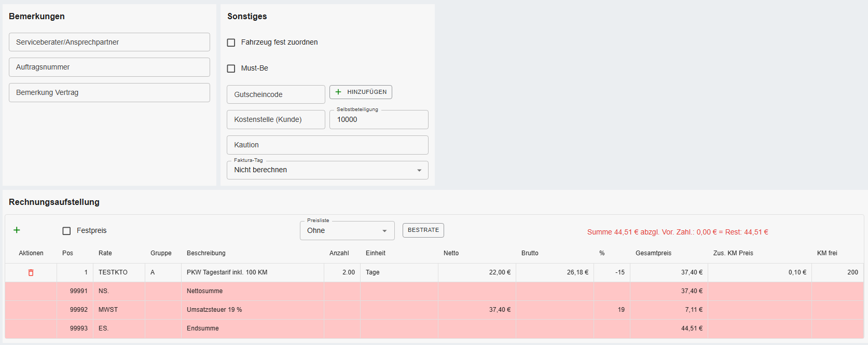Click the Kaution input field
Viewport: 868px width, 345px height.
point(327,145)
